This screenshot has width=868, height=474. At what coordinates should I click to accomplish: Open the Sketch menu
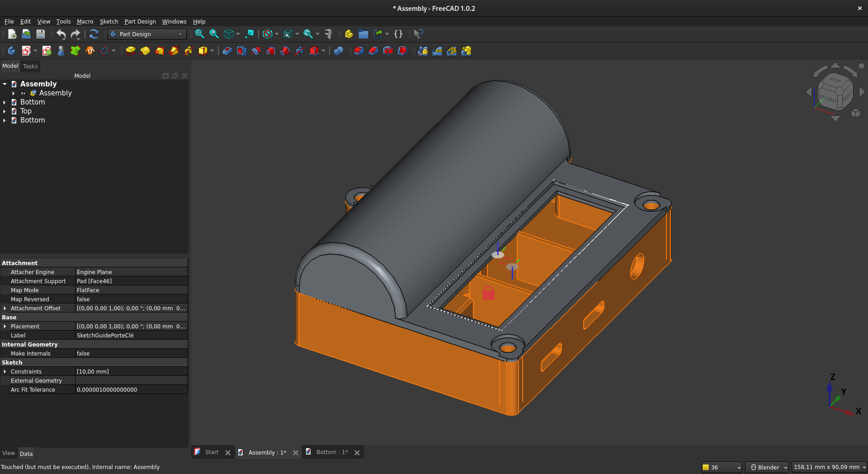click(x=108, y=21)
